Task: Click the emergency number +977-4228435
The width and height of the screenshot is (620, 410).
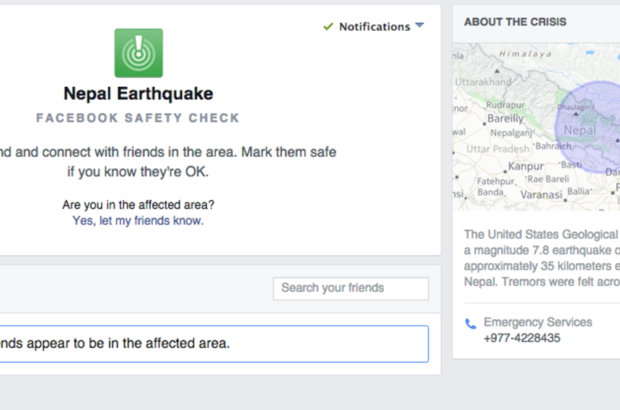Action: click(x=521, y=338)
